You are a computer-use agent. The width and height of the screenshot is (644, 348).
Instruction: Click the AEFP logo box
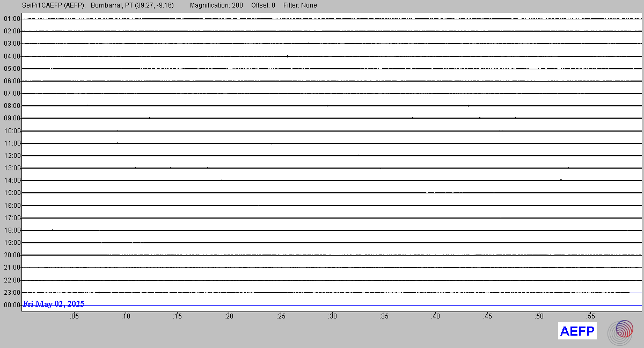click(x=577, y=331)
